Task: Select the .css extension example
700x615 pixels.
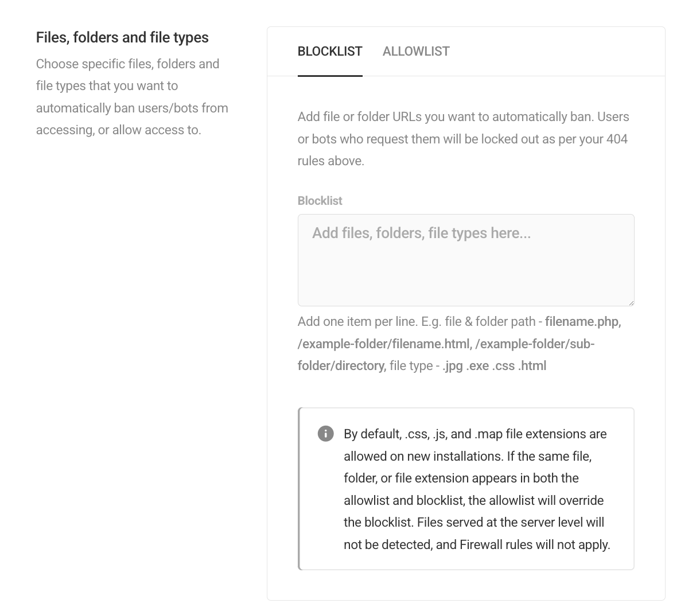Action: pos(503,365)
